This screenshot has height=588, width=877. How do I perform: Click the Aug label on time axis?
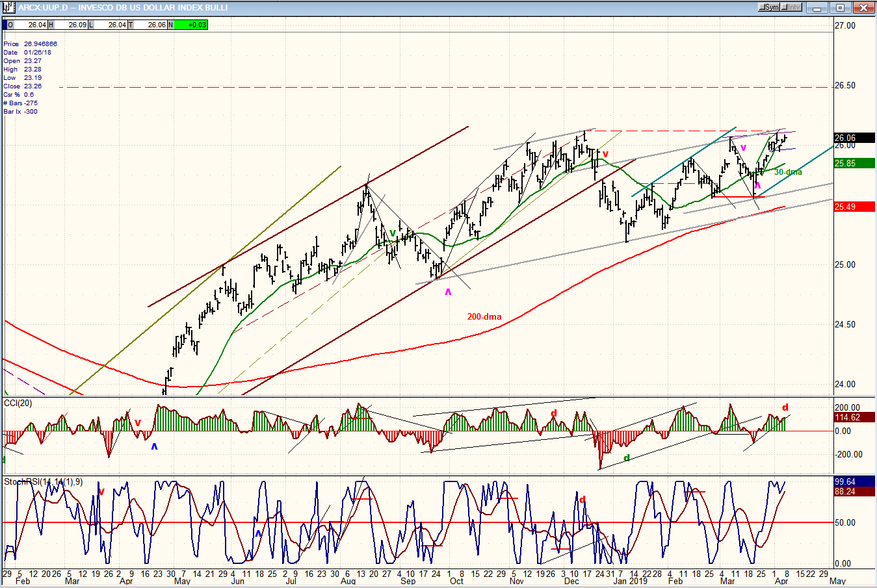348,581
